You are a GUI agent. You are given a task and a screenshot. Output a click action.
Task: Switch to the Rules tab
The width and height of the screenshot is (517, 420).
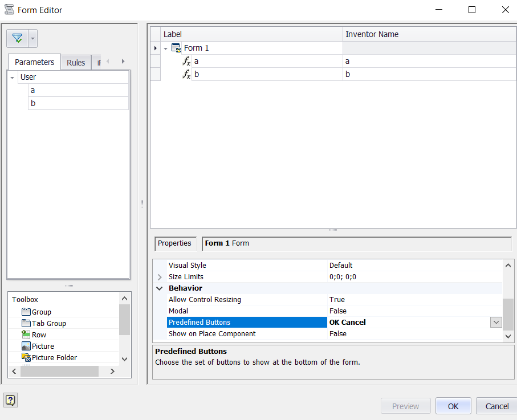76,62
